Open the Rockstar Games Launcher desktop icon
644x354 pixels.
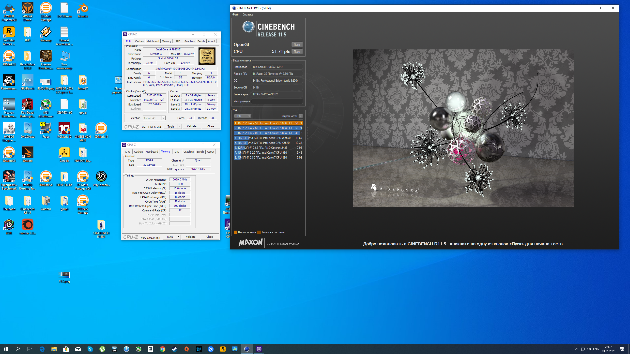coord(9,36)
